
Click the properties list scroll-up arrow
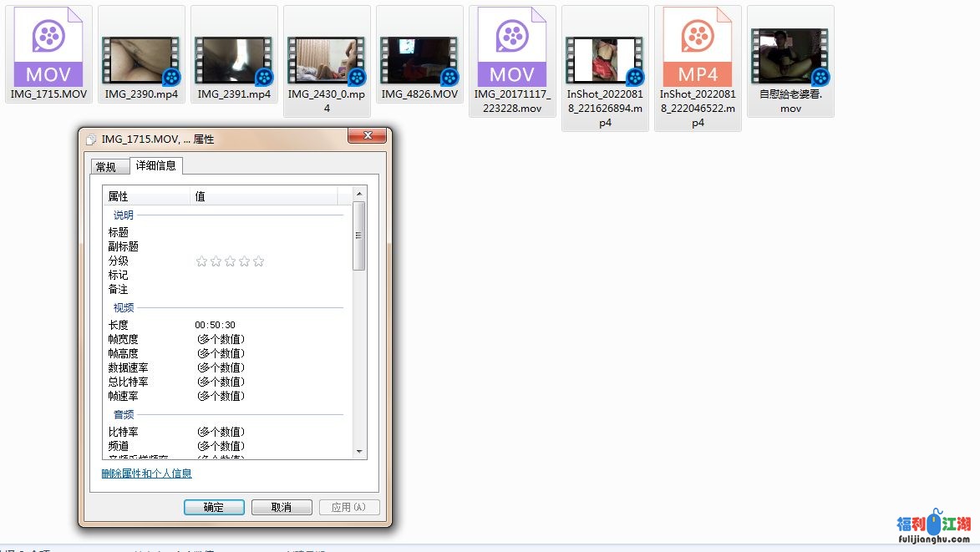(359, 193)
